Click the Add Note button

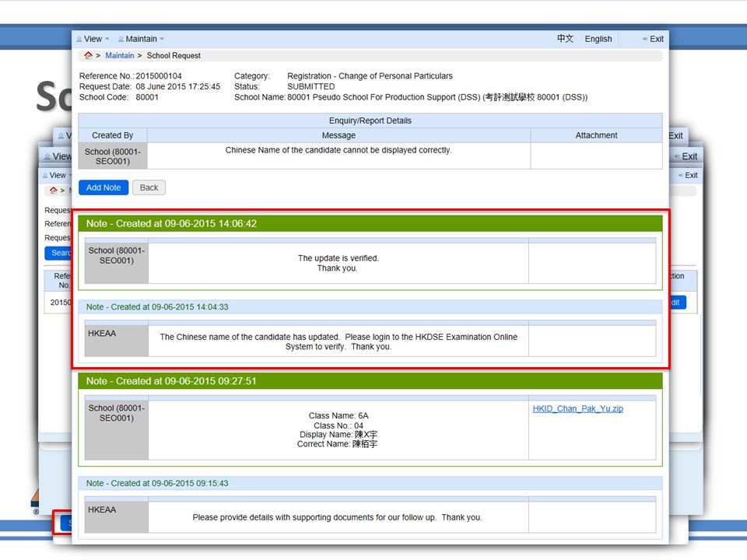coord(103,187)
